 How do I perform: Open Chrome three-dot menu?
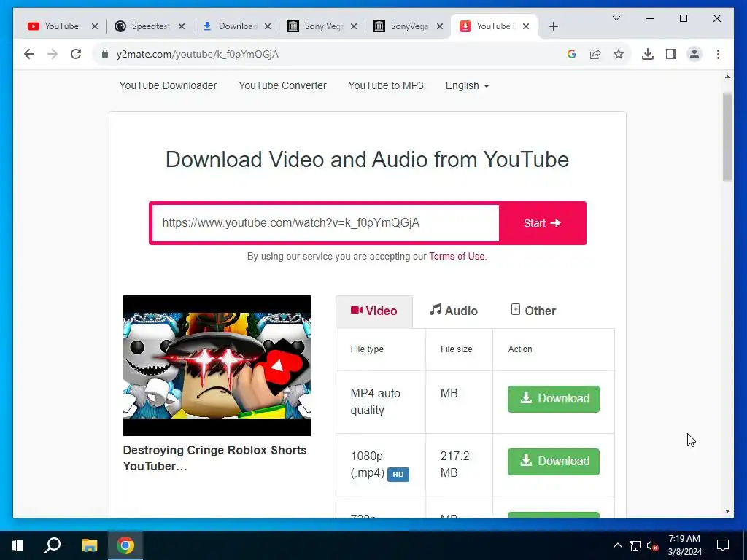coord(718,54)
